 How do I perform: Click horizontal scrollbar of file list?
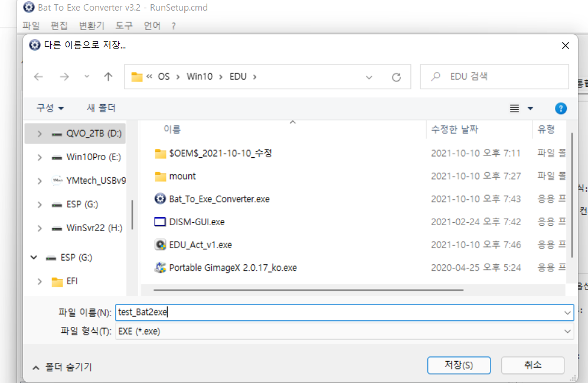(308, 290)
